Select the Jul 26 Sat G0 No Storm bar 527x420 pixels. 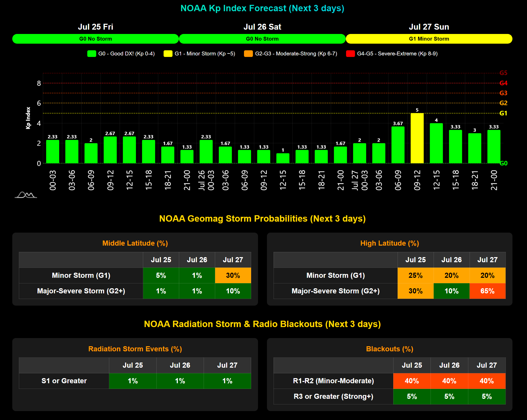click(262, 39)
